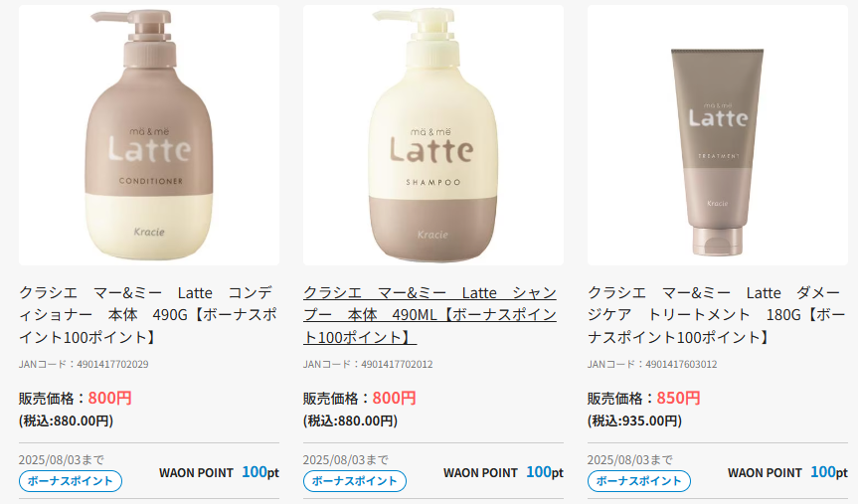Image resolution: width=858 pixels, height=504 pixels.
Task: Click the conditioner's 800円 price
Action: [109, 398]
